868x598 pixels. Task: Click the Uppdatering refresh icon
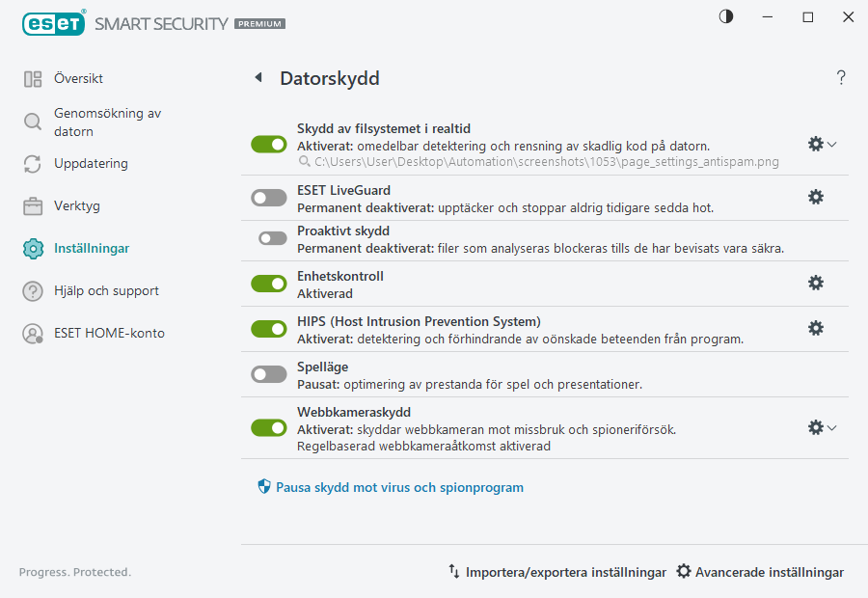32,164
